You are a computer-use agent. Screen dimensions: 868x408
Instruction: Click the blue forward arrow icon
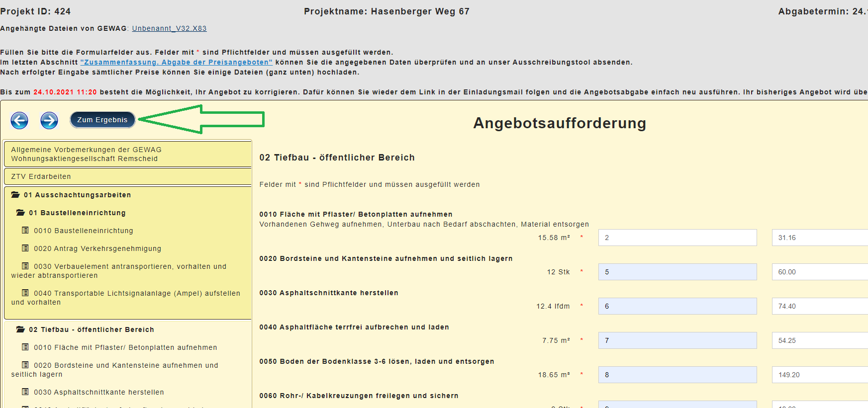(x=49, y=120)
